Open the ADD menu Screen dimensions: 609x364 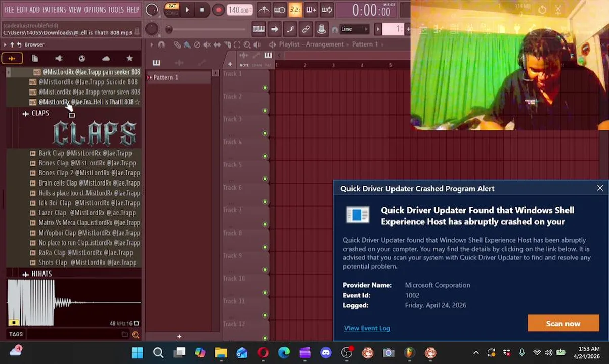[34, 10]
